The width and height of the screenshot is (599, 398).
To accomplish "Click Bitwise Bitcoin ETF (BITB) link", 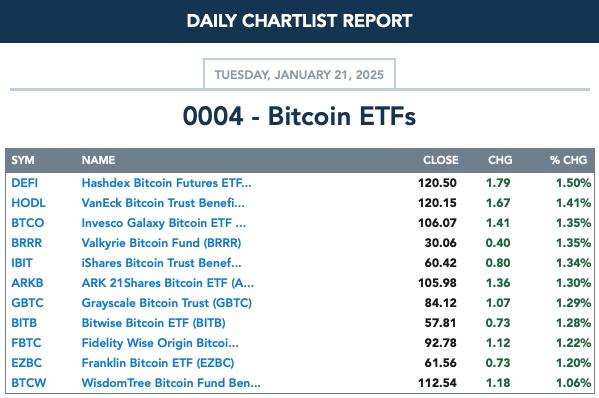I will click(153, 323).
